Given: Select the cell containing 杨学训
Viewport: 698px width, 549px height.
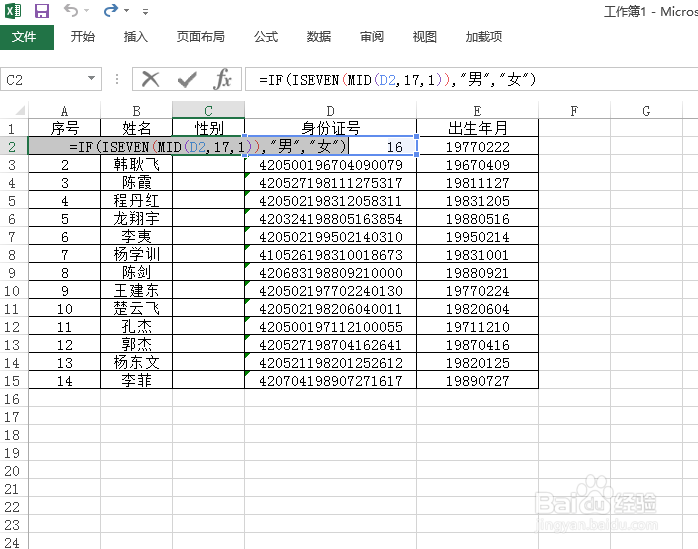Looking at the screenshot, I should [x=137, y=254].
